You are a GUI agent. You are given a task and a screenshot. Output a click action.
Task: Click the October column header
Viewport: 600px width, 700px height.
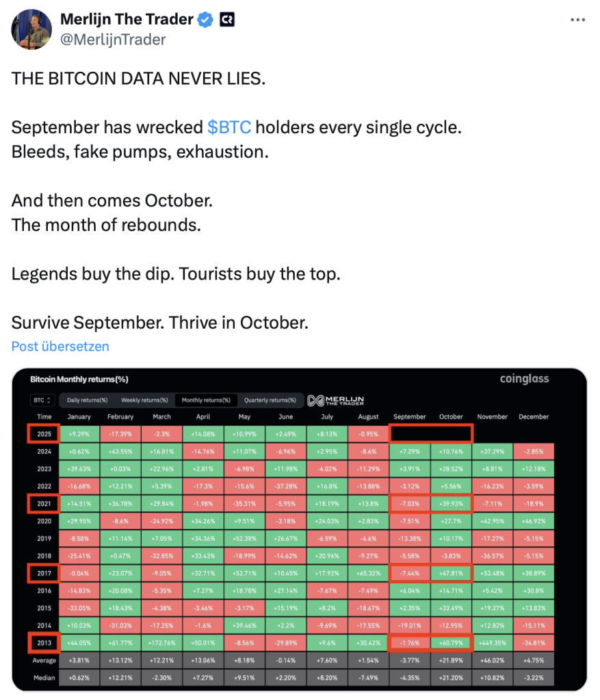(x=451, y=416)
